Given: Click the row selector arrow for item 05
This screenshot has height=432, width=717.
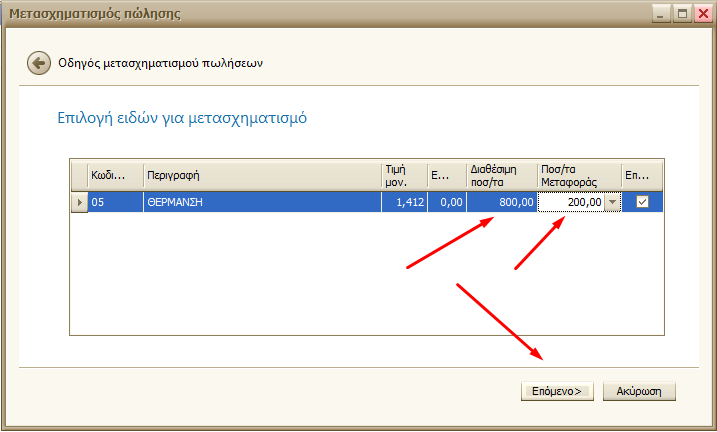Looking at the screenshot, I should point(79,202).
